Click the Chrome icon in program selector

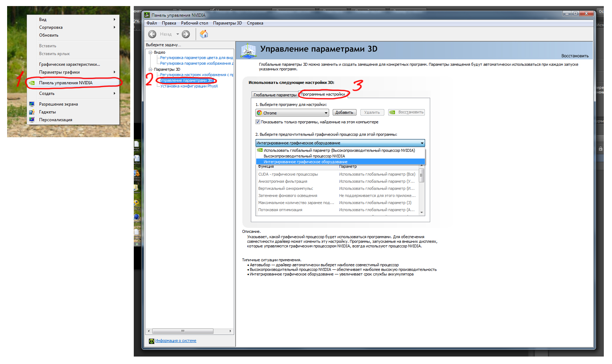tap(259, 113)
